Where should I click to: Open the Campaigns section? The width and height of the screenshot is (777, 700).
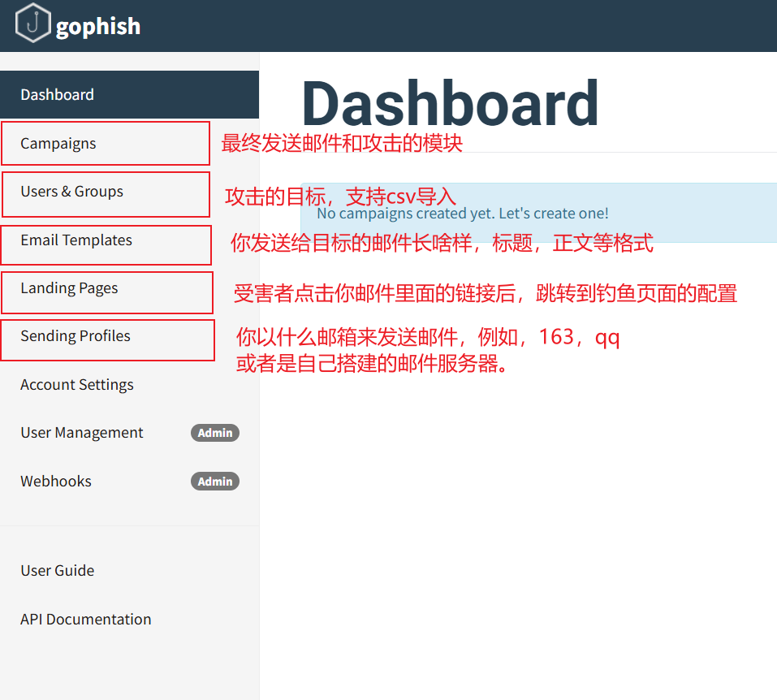[x=58, y=144]
